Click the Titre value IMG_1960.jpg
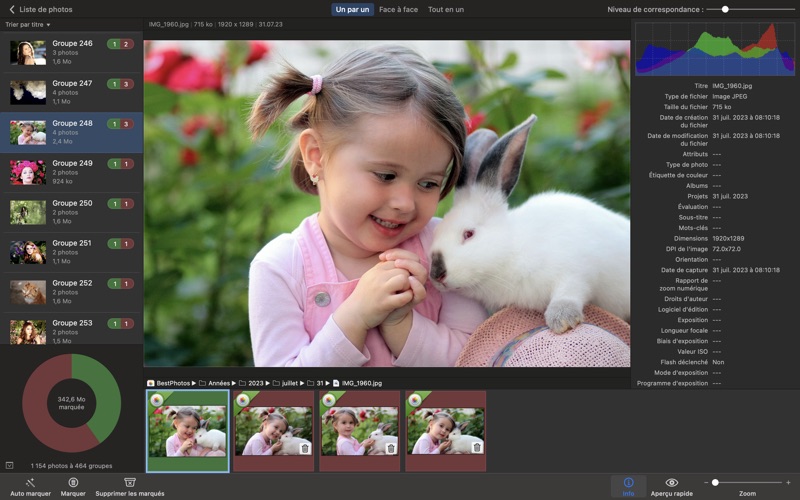Viewport: 800px width, 500px height. coord(732,86)
